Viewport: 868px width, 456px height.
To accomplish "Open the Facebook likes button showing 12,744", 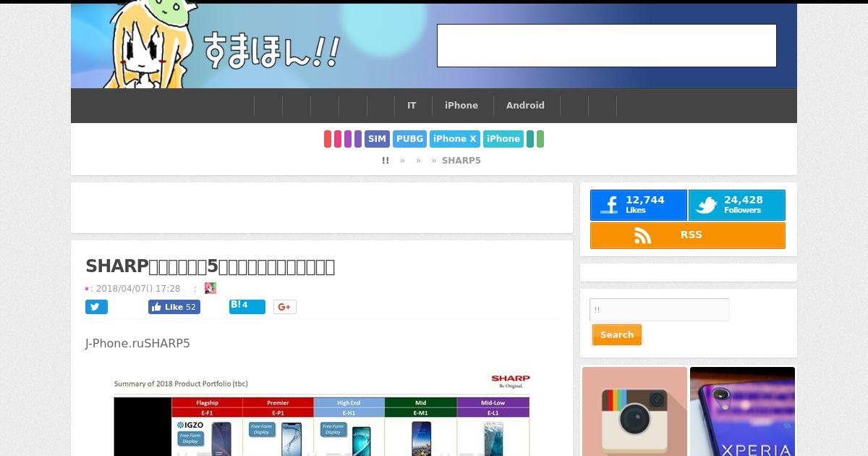I will 638,205.
